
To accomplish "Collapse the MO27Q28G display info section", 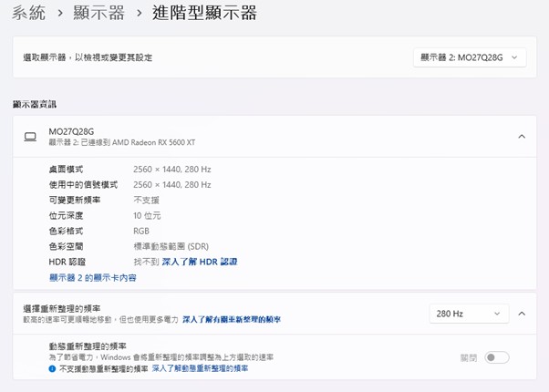I will (522, 137).
